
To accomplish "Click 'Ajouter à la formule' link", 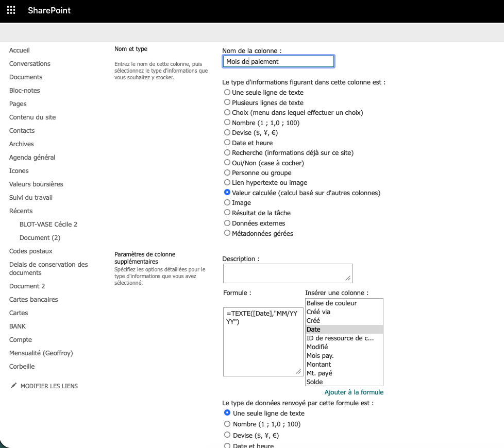I will coord(354,392).
